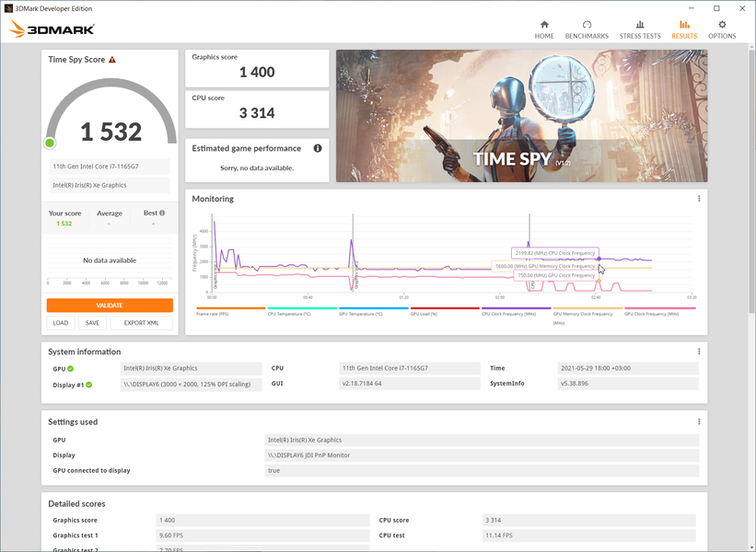
Task: Open Stress Tests chart icon
Action: [640, 25]
